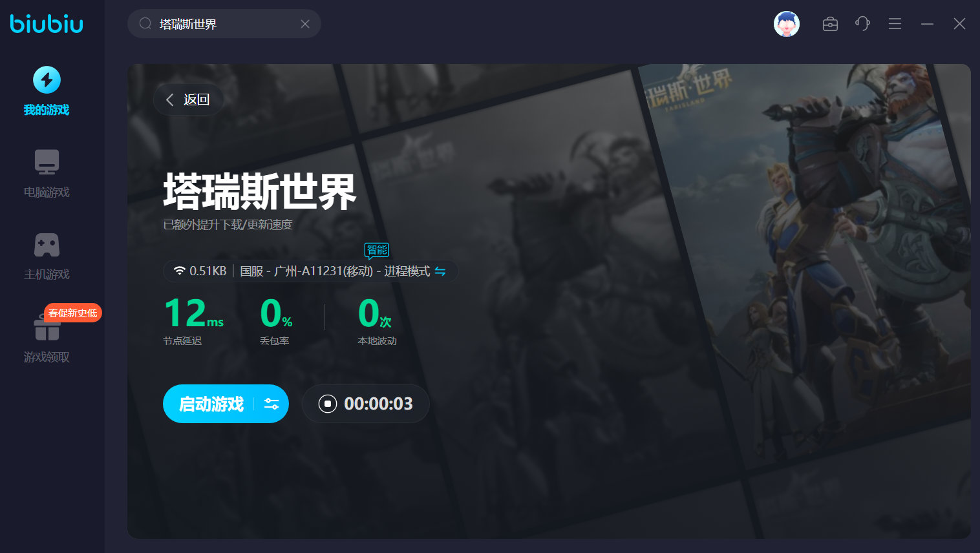Image resolution: width=980 pixels, height=553 pixels.
Task: Open launch settings sliders icon
Action: click(272, 404)
